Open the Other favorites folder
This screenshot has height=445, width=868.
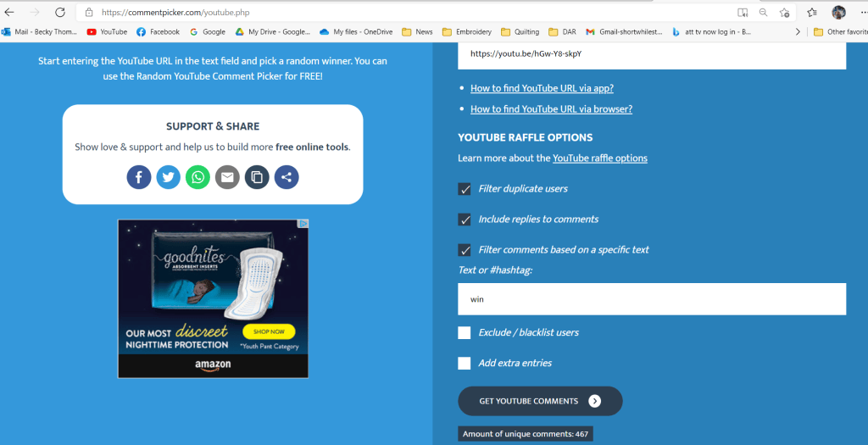(840, 31)
